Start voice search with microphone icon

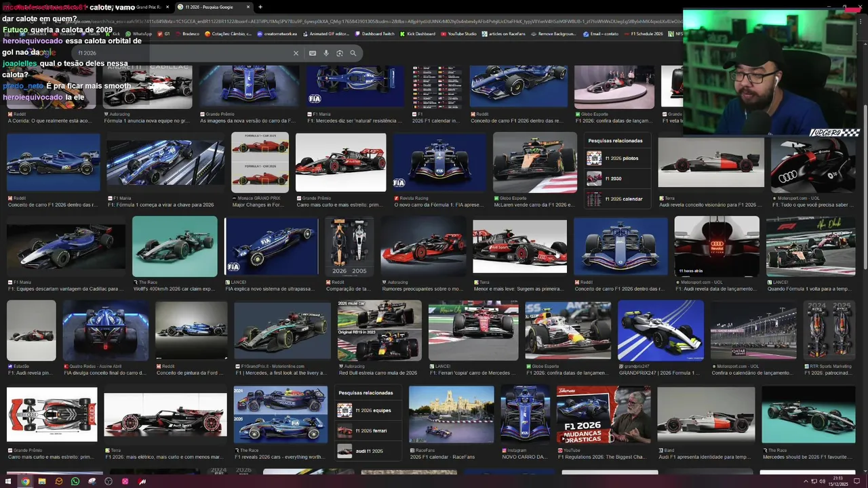(326, 53)
